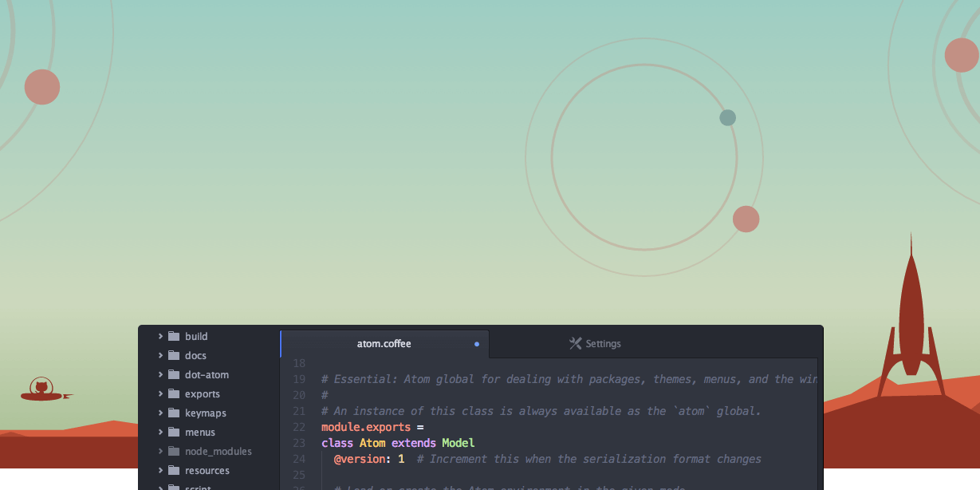The height and width of the screenshot is (490, 980).
Task: Expand the docs folder chevron
Action: tap(160, 355)
